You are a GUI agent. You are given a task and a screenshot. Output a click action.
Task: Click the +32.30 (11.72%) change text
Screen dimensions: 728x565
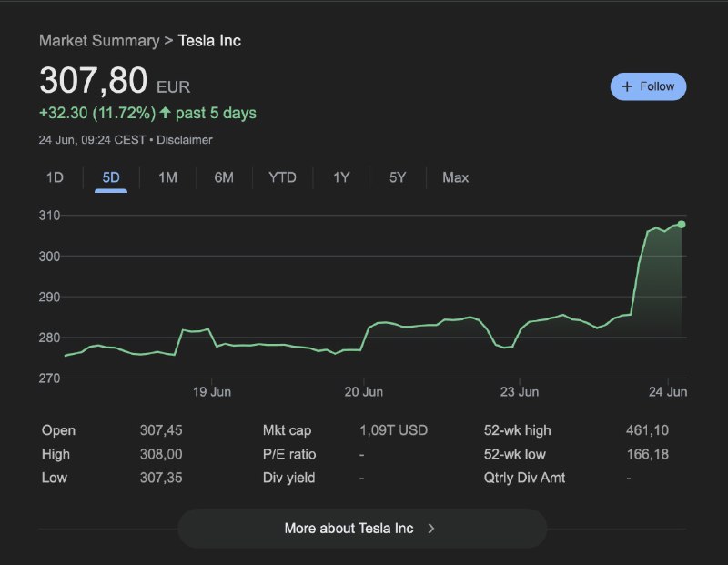coord(97,113)
